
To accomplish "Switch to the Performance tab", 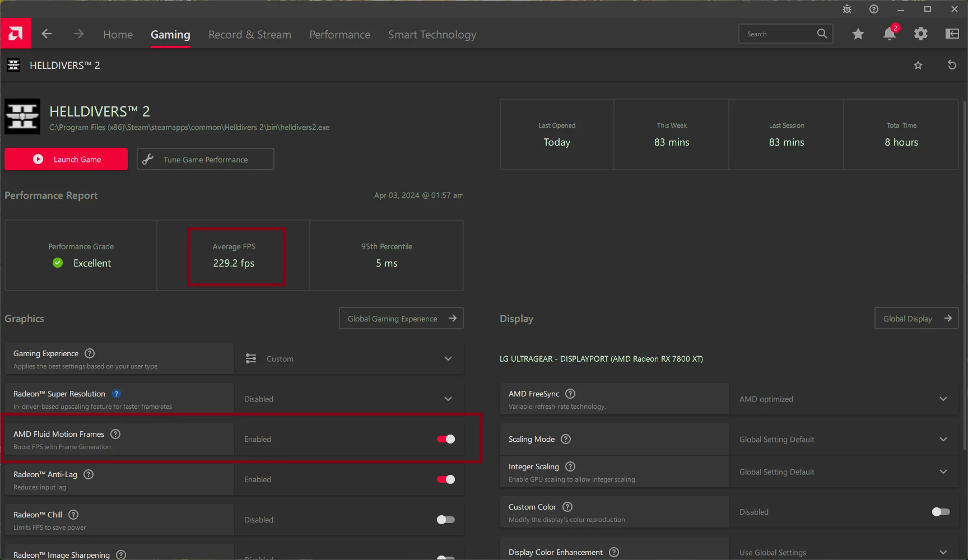I will [x=340, y=35].
